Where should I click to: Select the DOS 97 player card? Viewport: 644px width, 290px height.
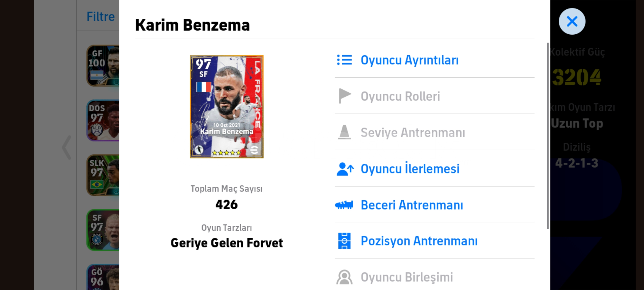103,120
